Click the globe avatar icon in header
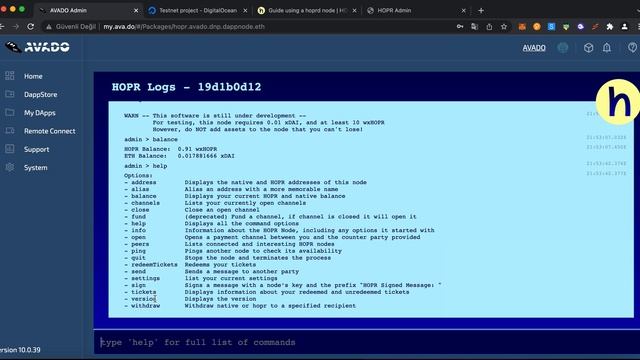Image resolution: width=640 pixels, height=360 pixels. (563, 48)
